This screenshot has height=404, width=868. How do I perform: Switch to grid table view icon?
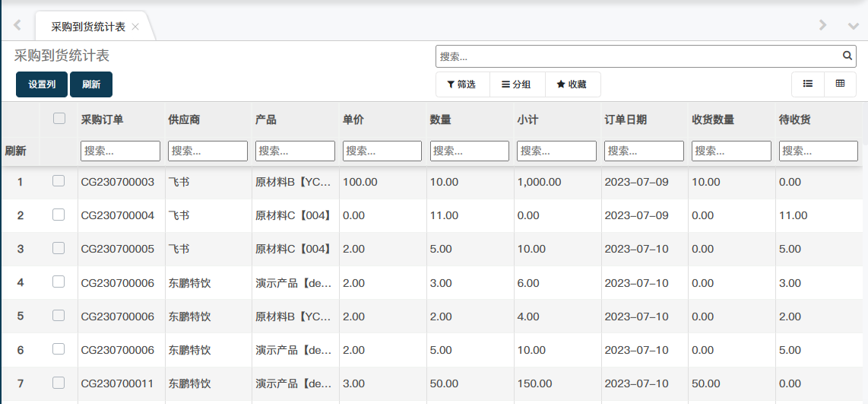[840, 84]
